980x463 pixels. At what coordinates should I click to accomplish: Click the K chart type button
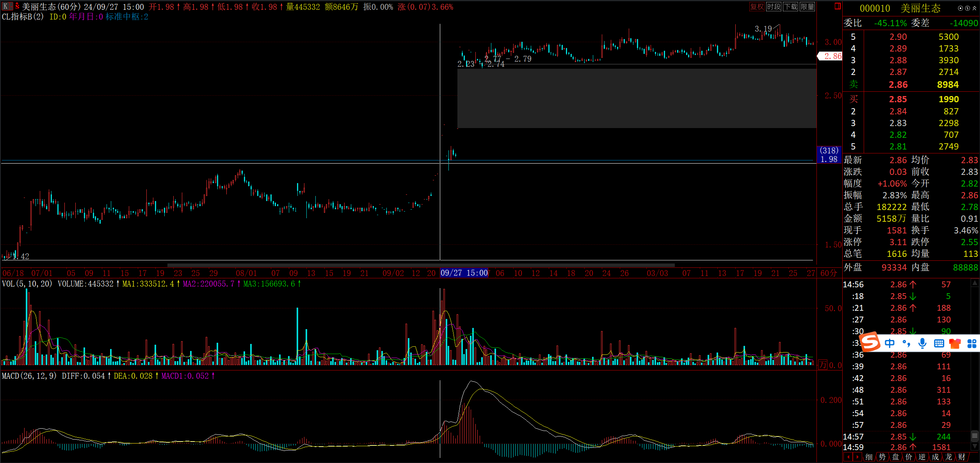tap(5, 7)
